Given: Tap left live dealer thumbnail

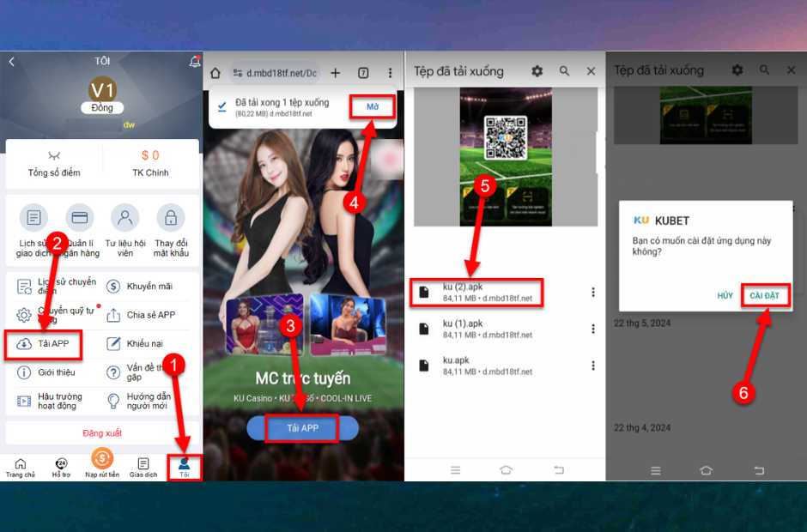Looking at the screenshot, I should pos(264,325).
